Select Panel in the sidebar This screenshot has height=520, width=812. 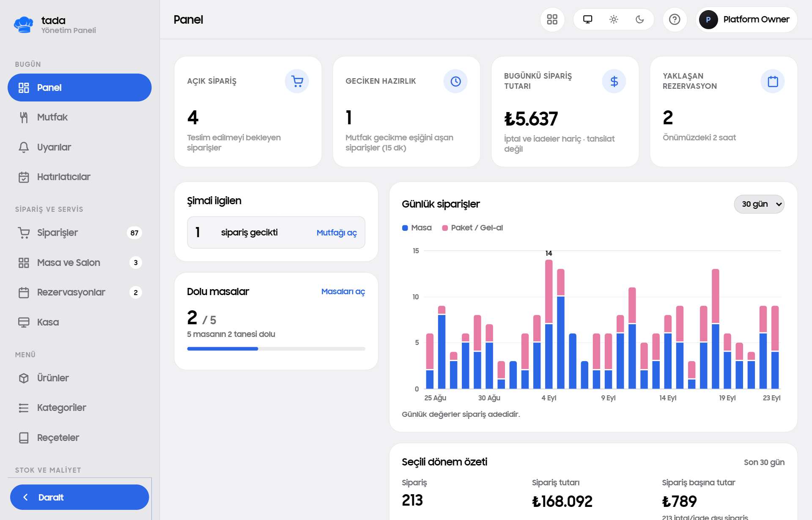(80, 88)
